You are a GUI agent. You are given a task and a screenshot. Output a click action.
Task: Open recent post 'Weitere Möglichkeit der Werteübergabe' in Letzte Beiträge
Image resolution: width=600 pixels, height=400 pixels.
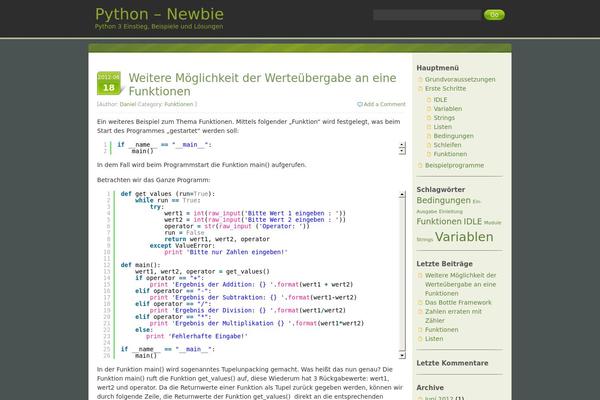click(460, 284)
